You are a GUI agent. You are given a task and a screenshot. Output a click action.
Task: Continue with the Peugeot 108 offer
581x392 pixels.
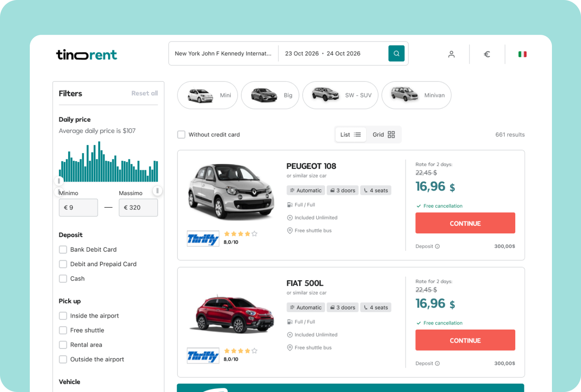tap(465, 223)
